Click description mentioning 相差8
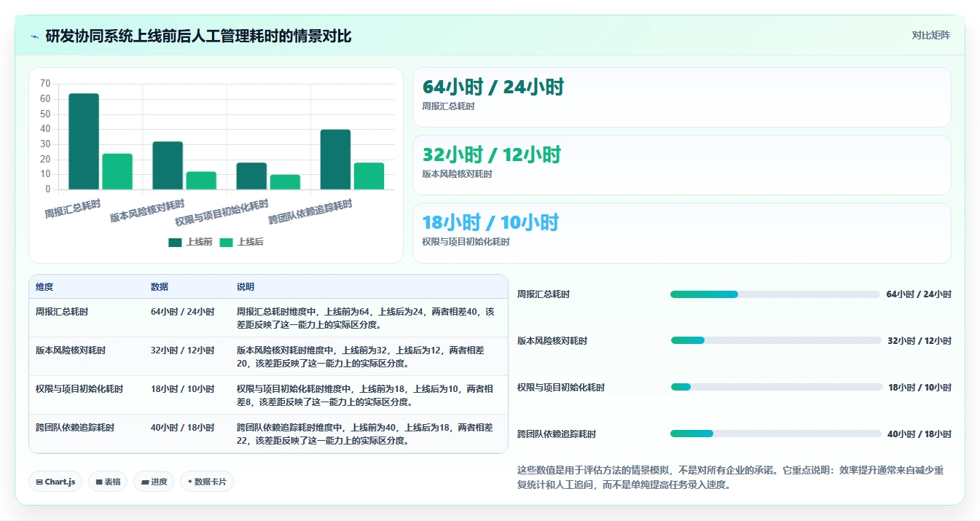This screenshot has height=521, width=980. 366,395
